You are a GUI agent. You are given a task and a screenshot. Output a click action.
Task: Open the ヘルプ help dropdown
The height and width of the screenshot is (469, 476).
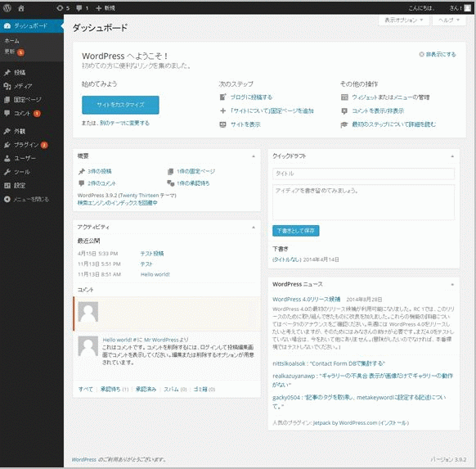[x=449, y=20]
